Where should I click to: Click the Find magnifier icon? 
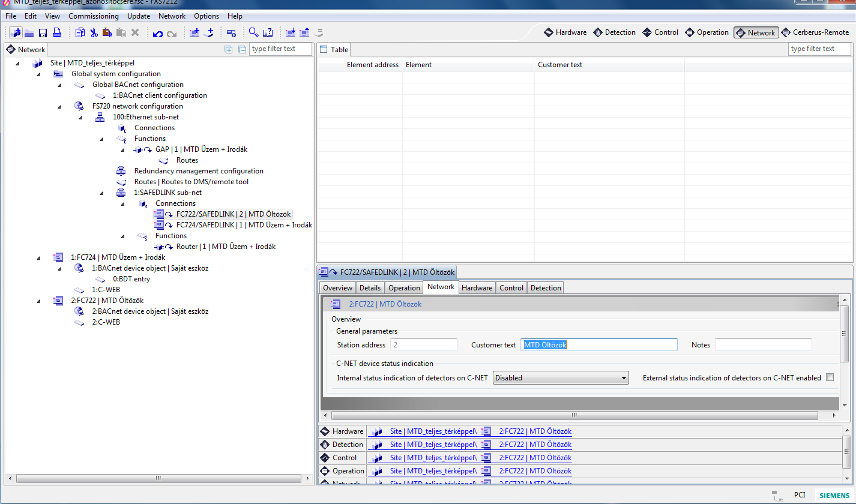tap(254, 33)
